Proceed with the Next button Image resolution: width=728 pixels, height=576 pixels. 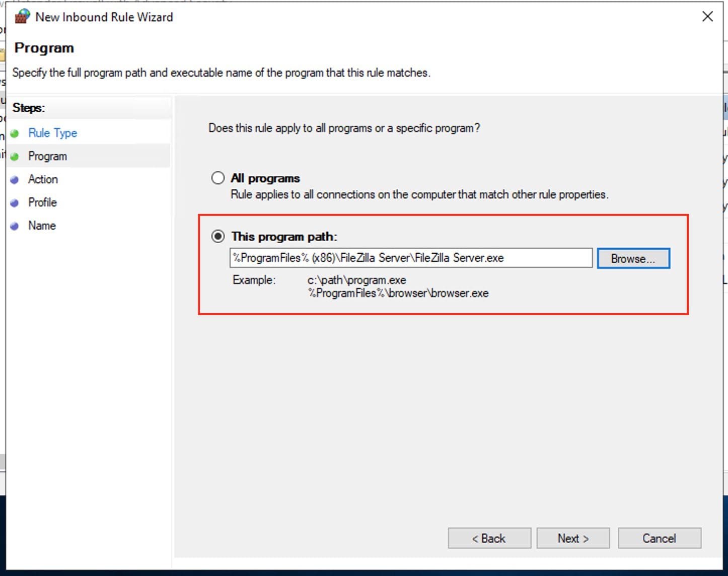pos(573,538)
